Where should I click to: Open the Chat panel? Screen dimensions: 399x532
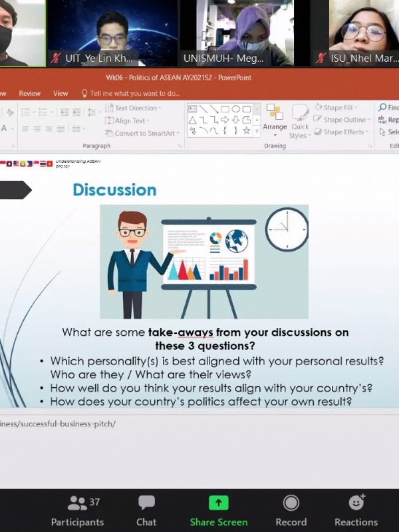coord(146,511)
